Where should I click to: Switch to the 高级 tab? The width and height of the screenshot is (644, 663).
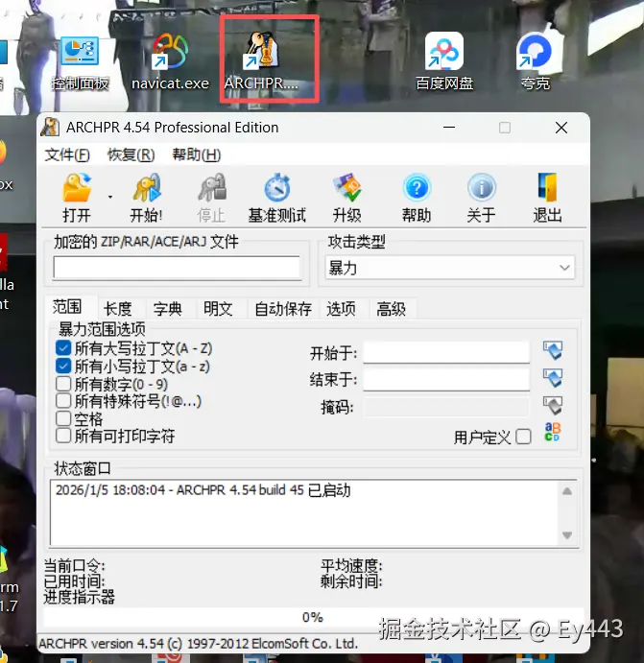pos(392,309)
